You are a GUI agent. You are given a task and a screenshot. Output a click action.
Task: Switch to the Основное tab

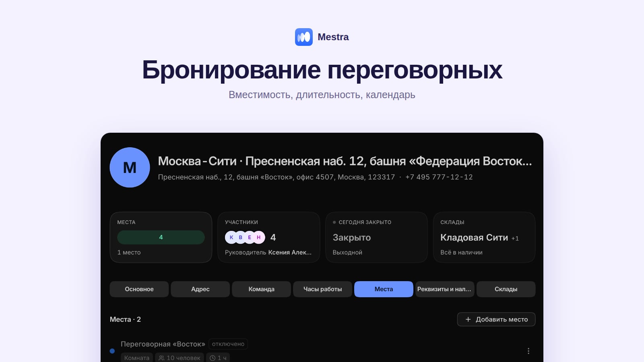tap(139, 289)
